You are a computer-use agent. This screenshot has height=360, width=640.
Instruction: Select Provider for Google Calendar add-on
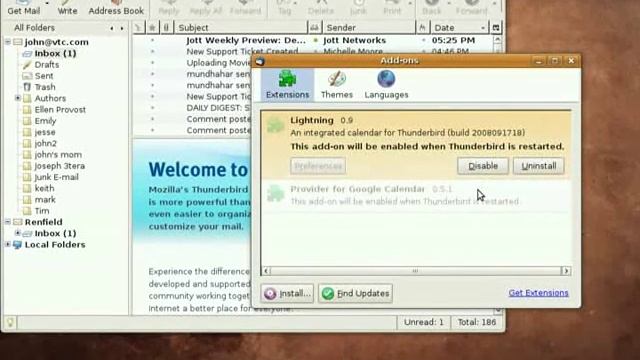click(x=416, y=195)
